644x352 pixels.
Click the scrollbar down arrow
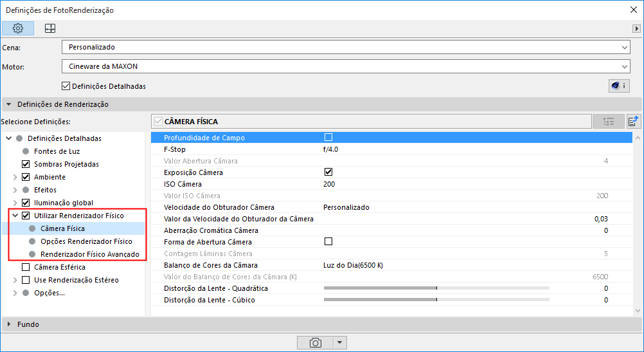(638, 311)
